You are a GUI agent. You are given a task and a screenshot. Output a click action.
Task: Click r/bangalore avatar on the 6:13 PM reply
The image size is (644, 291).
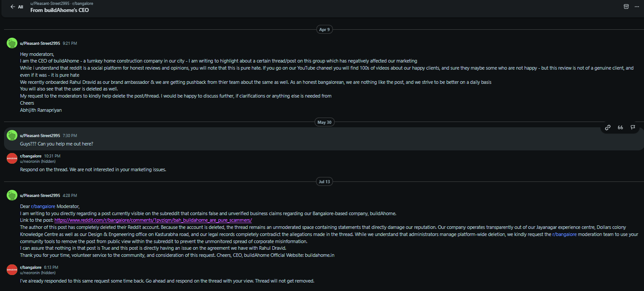(x=12, y=270)
